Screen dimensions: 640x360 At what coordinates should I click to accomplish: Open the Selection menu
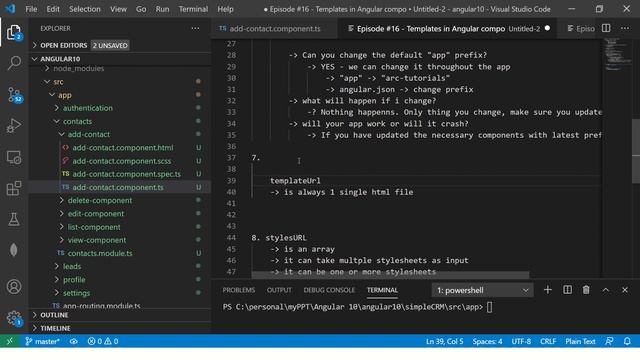click(x=84, y=9)
